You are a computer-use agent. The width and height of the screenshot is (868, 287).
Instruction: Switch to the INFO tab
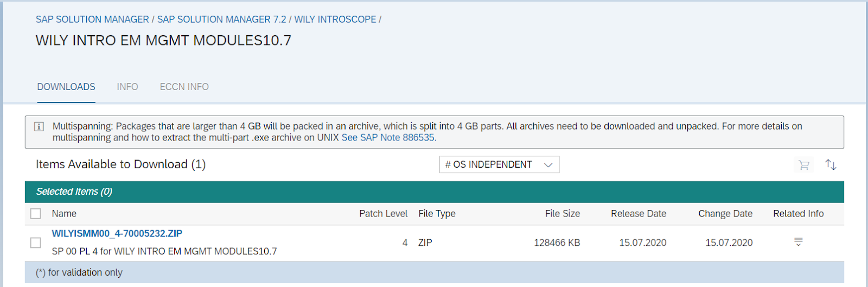click(127, 87)
